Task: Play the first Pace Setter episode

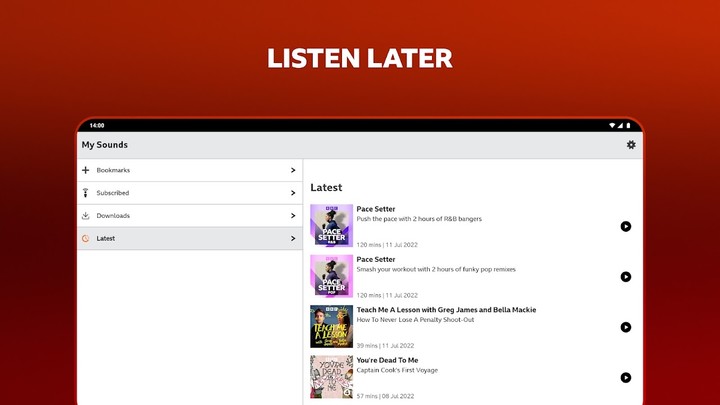Action: [626, 227]
